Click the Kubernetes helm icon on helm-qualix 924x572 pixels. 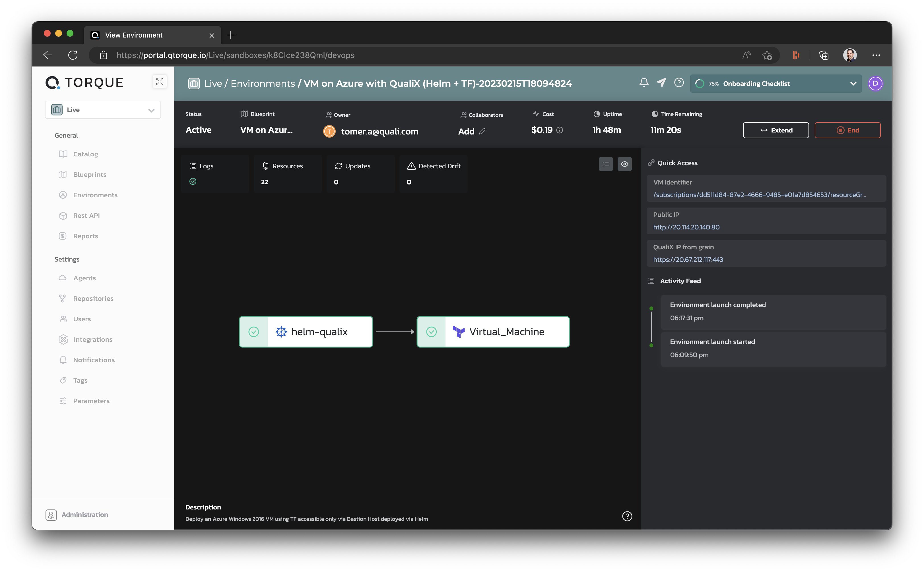coord(281,332)
